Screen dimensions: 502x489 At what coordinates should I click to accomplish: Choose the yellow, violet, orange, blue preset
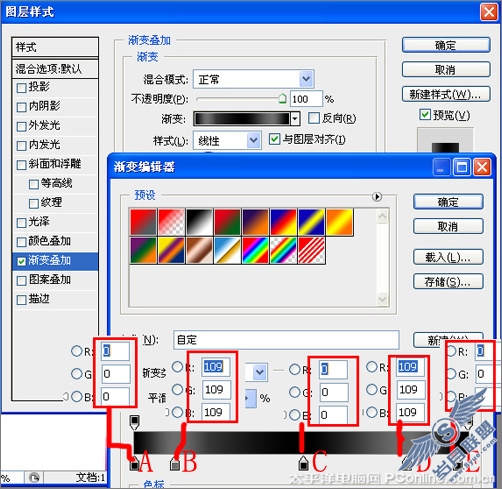click(171, 250)
